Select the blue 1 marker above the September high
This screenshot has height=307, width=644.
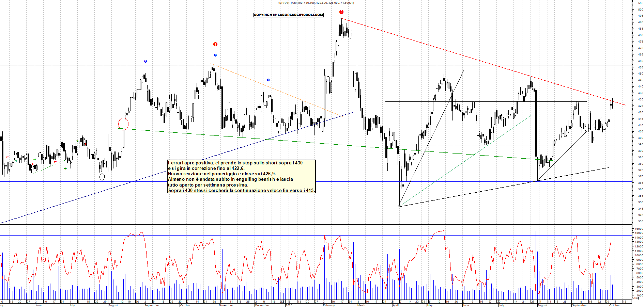tap(145, 61)
